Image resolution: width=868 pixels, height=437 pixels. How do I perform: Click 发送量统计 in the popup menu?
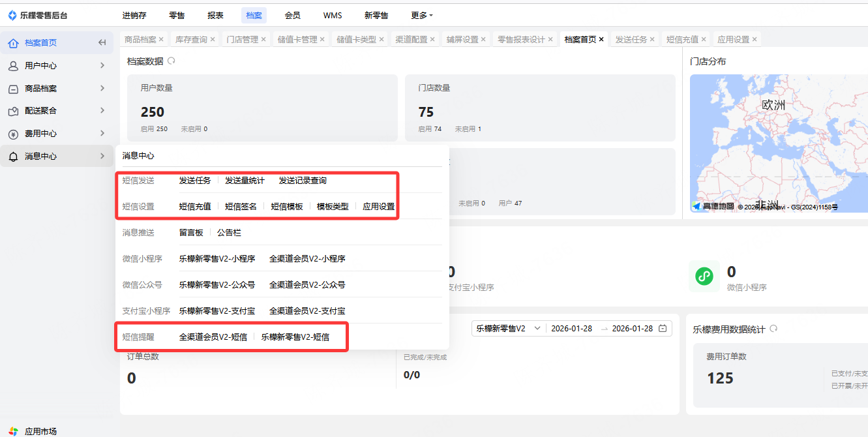245,181
